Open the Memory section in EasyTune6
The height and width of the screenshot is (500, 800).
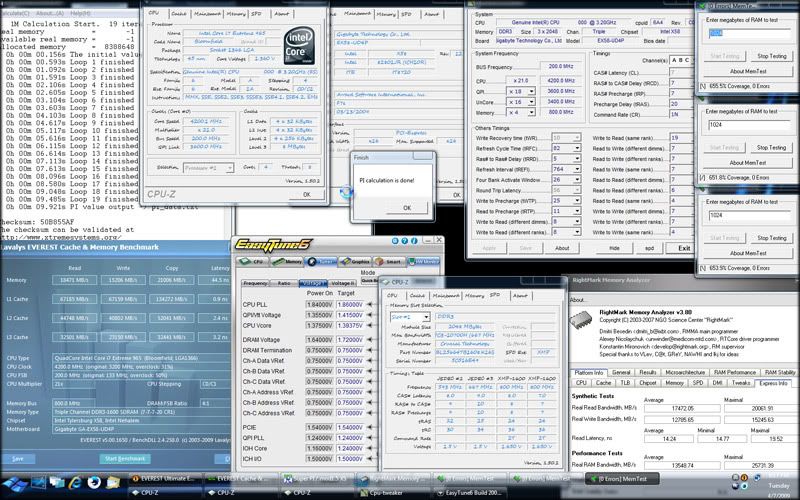pos(287,261)
